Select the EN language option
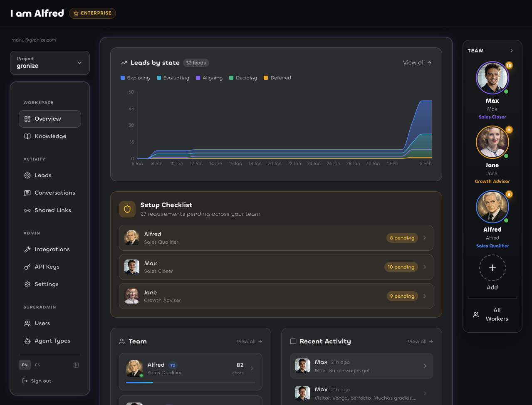Image resolution: width=532 pixels, height=405 pixels. pos(25,365)
